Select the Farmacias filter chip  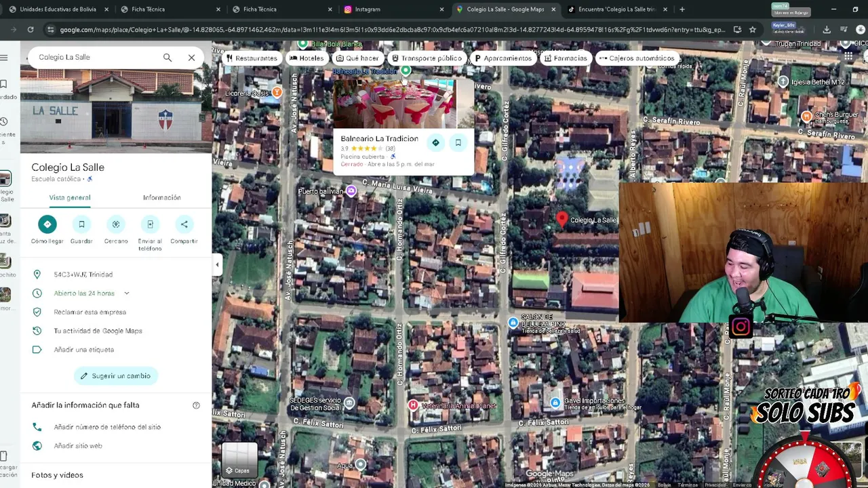565,58
